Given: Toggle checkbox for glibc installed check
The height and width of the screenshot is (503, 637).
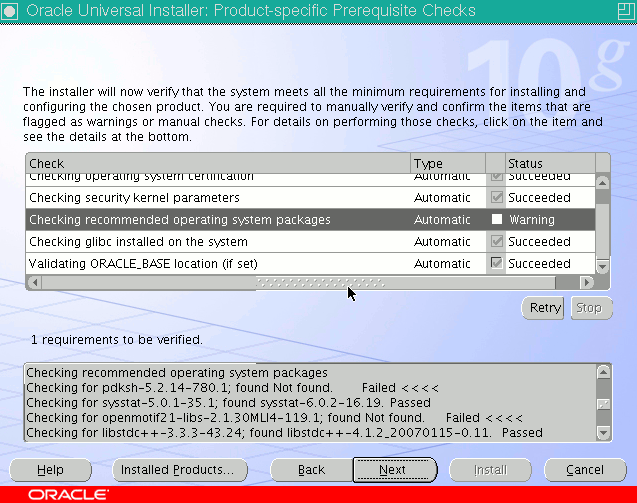Looking at the screenshot, I should coord(496,241).
